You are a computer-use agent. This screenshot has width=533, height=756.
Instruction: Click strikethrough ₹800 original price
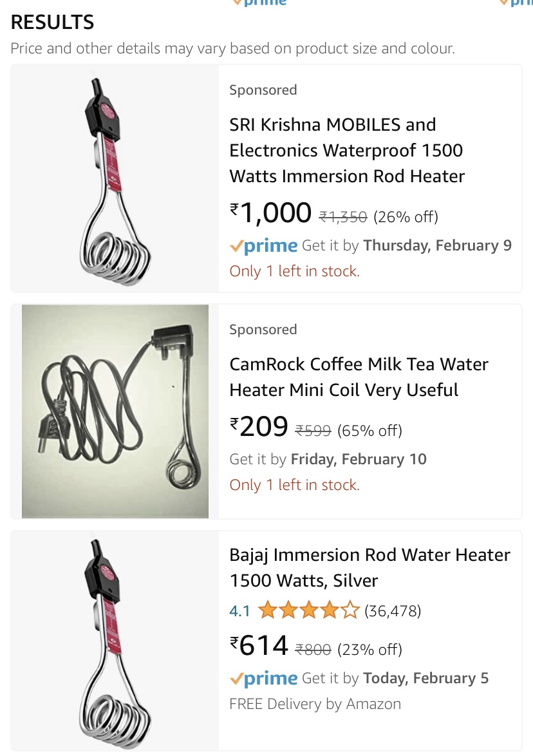[313, 650]
